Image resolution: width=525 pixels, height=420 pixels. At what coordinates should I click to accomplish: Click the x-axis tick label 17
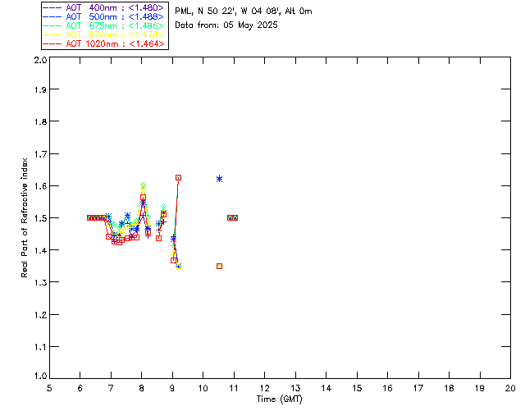[x=418, y=388]
